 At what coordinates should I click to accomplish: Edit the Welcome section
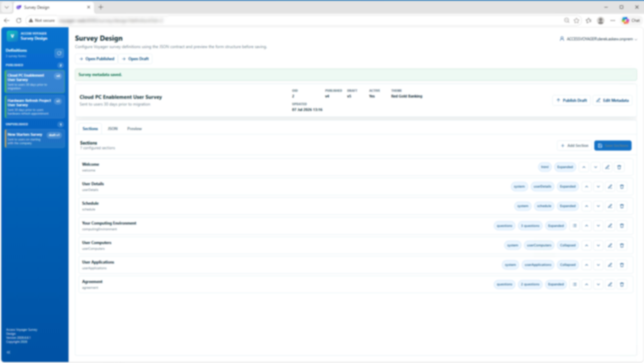[x=607, y=167]
